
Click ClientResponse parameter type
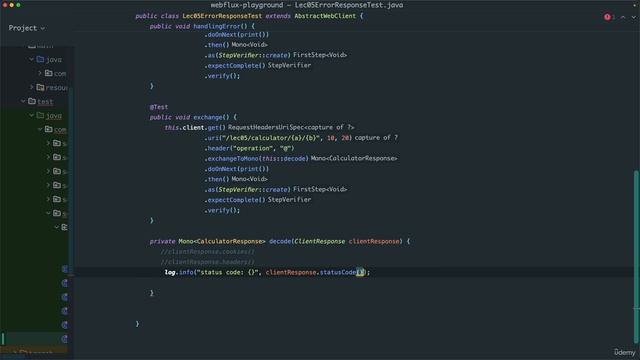click(320, 241)
